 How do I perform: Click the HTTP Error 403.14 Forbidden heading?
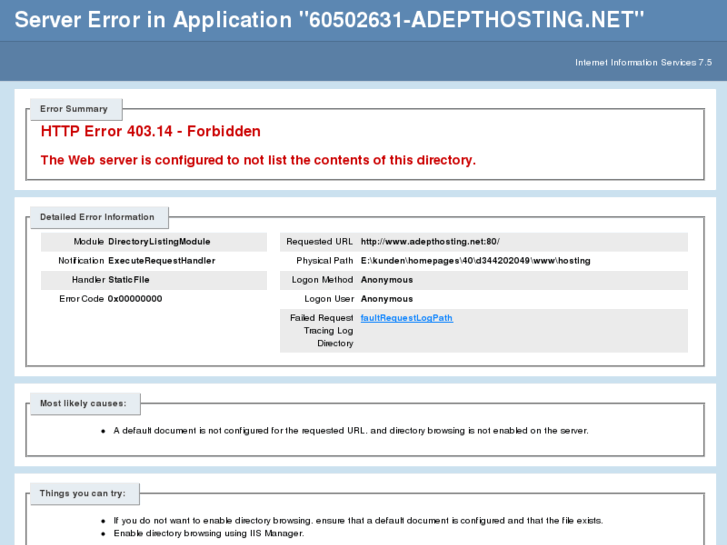tap(150, 131)
